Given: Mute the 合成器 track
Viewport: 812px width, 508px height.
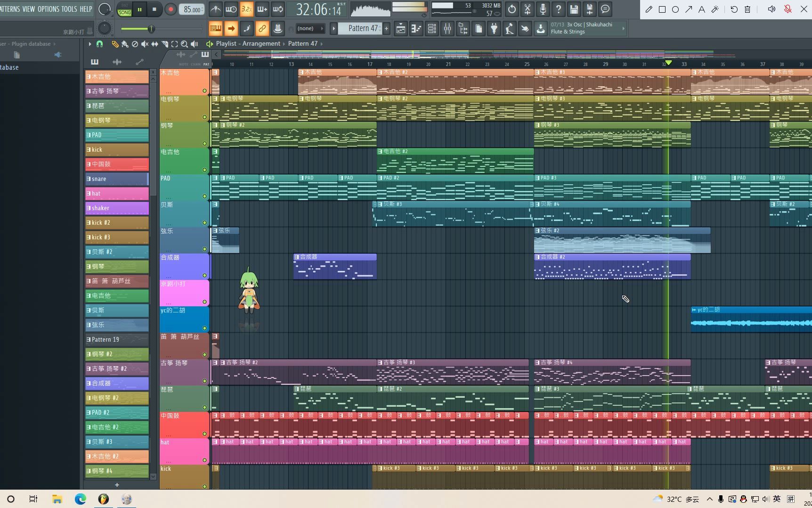Looking at the screenshot, I should [x=204, y=275].
